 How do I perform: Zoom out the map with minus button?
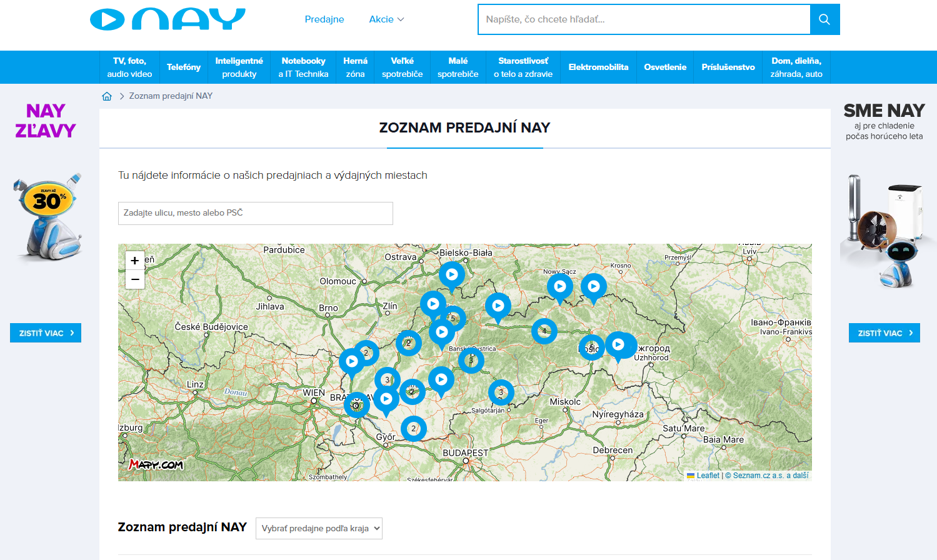(x=135, y=279)
